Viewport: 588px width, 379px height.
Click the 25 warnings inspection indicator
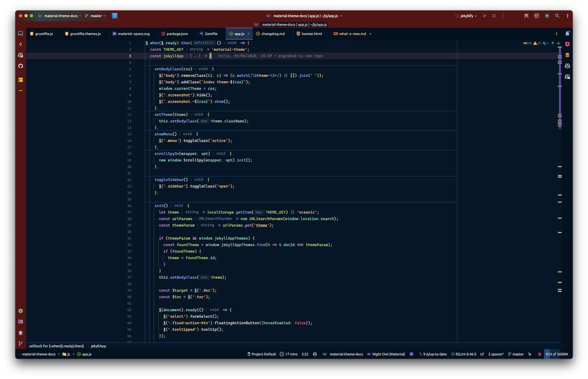[537, 43]
